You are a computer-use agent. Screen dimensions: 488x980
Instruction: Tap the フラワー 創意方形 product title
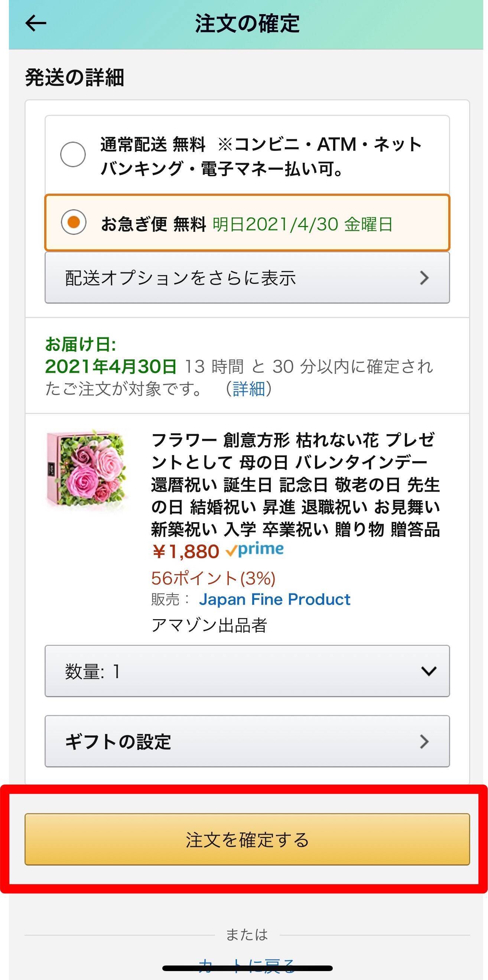pyautogui.click(x=295, y=484)
